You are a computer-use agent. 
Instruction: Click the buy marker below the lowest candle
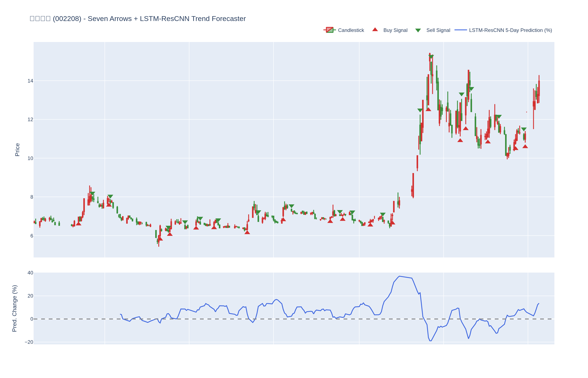[160, 239]
